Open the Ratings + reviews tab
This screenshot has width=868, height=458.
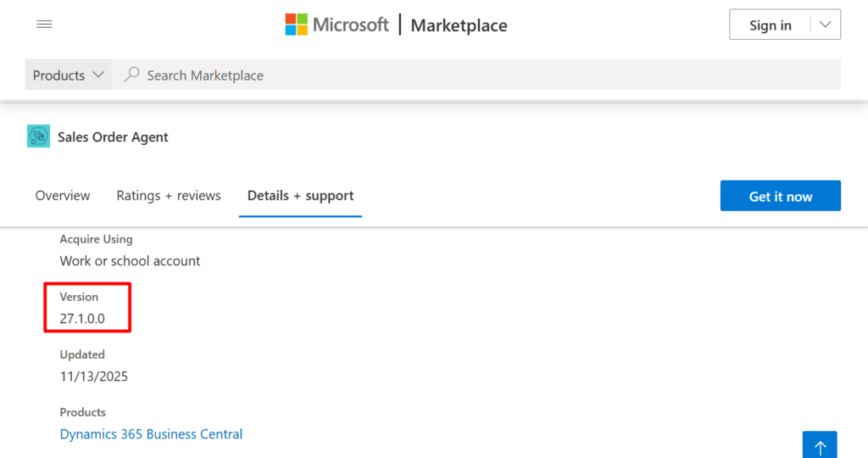click(169, 196)
